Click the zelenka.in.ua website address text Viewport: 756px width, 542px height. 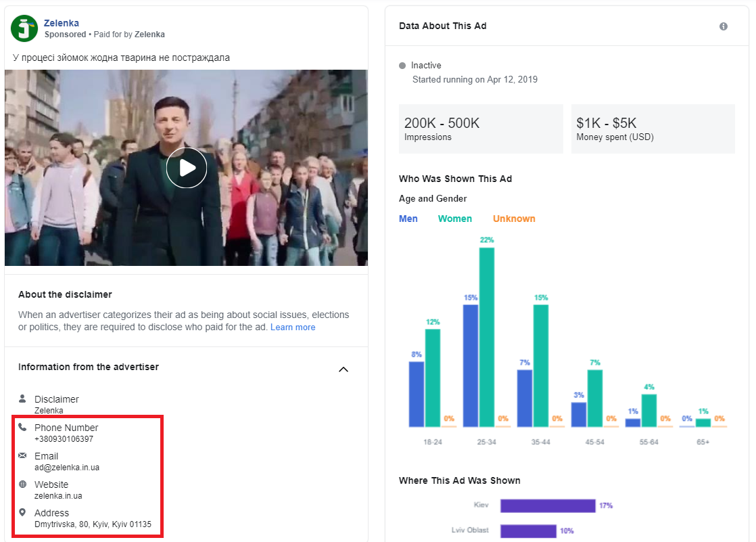click(x=58, y=496)
